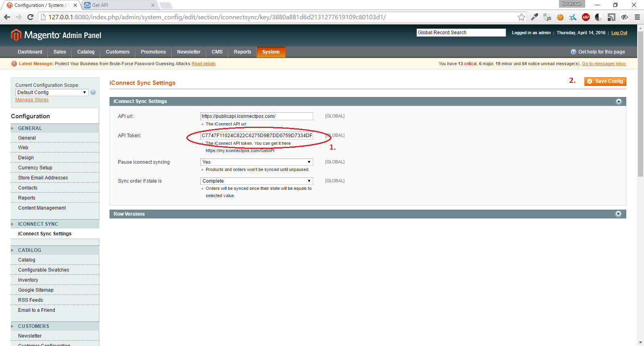The width and height of the screenshot is (644, 346).
Task: Open Web configuration section
Action: 23,148
